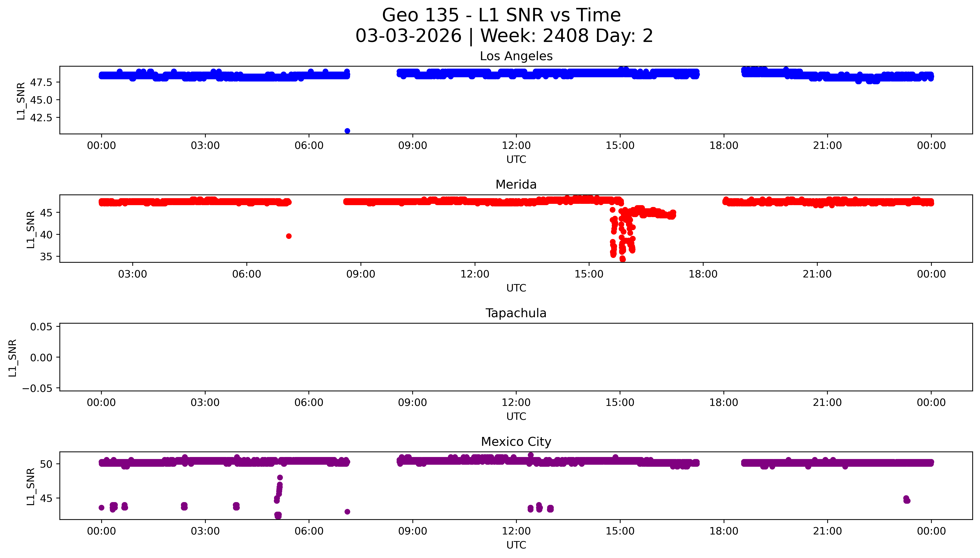Click the Merida subplot title
Viewport: 980px width, 558px height.
point(516,184)
